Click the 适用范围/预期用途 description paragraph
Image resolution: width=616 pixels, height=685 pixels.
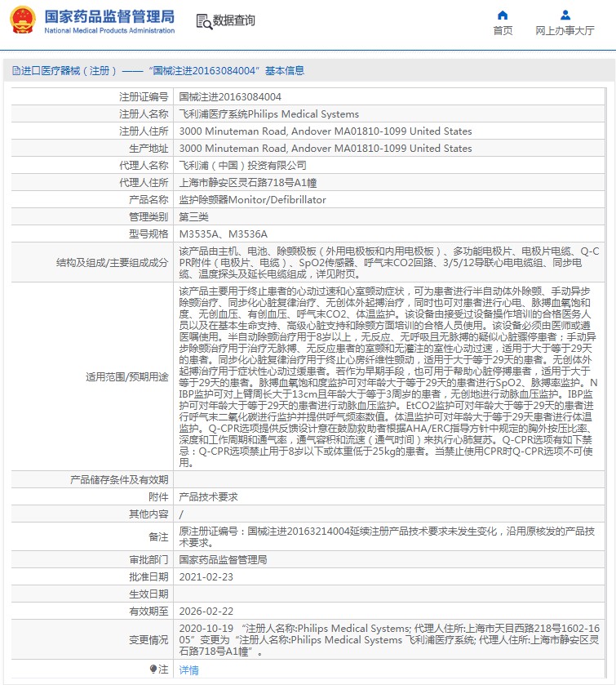[x=388, y=376]
